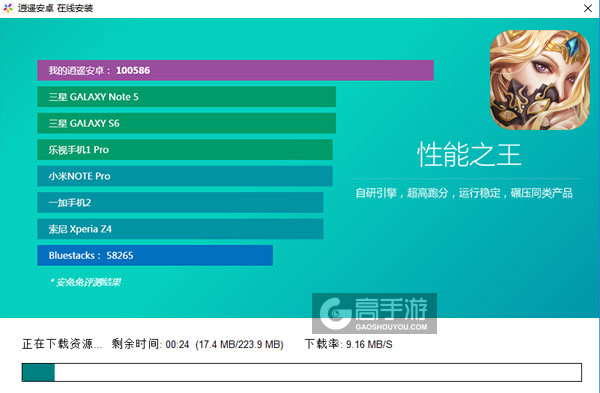This screenshot has height=393, width=600.
Task: Click the 逍遥安卓 logo icon in title bar
Action: (8, 8)
